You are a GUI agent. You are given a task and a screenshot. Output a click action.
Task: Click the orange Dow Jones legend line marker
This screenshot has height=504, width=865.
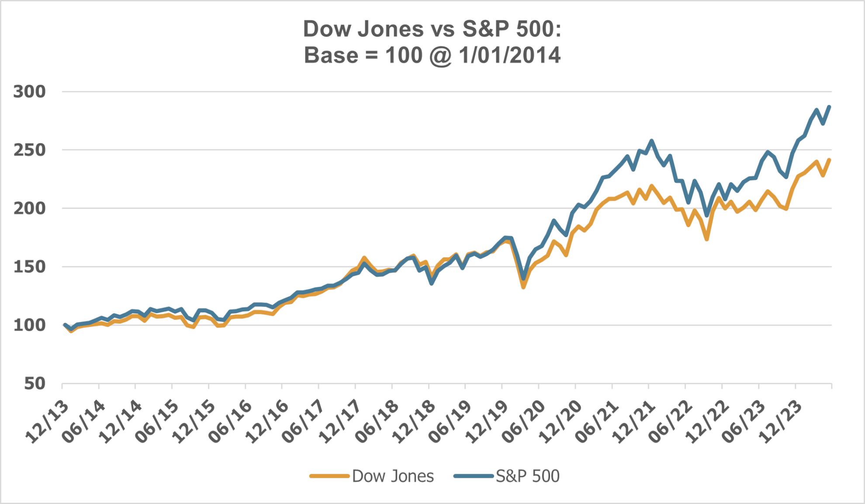329,476
